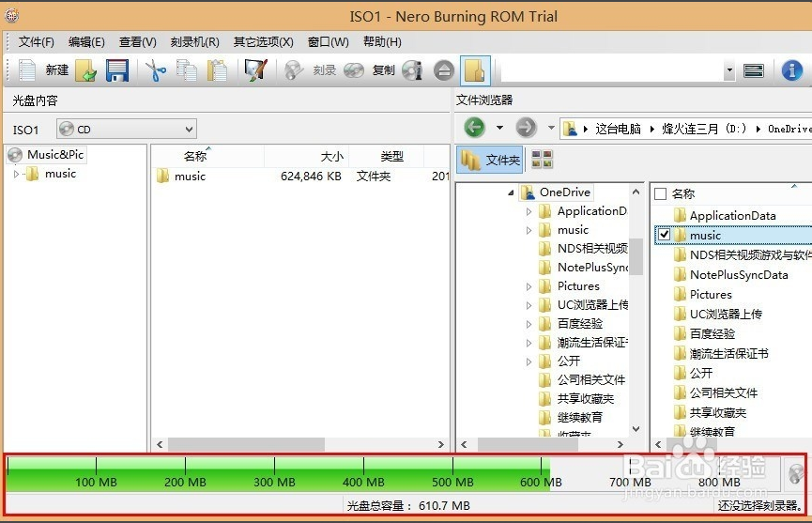Image resolution: width=812 pixels, height=523 pixels.
Task: Click 这台电脑 in the breadcrumb path
Action: coord(618,129)
